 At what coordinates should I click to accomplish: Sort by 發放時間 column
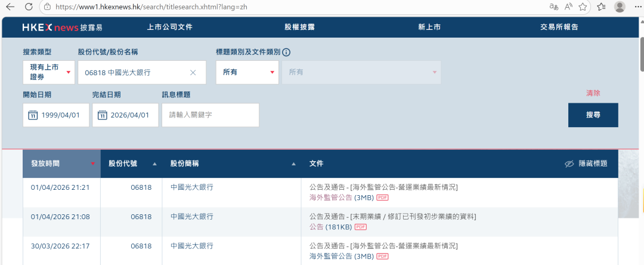[x=61, y=164]
